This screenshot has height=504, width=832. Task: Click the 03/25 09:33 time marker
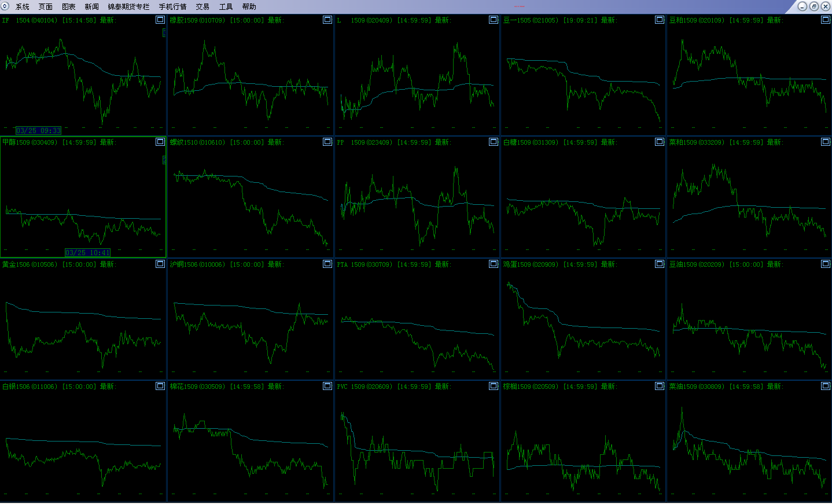coord(38,131)
